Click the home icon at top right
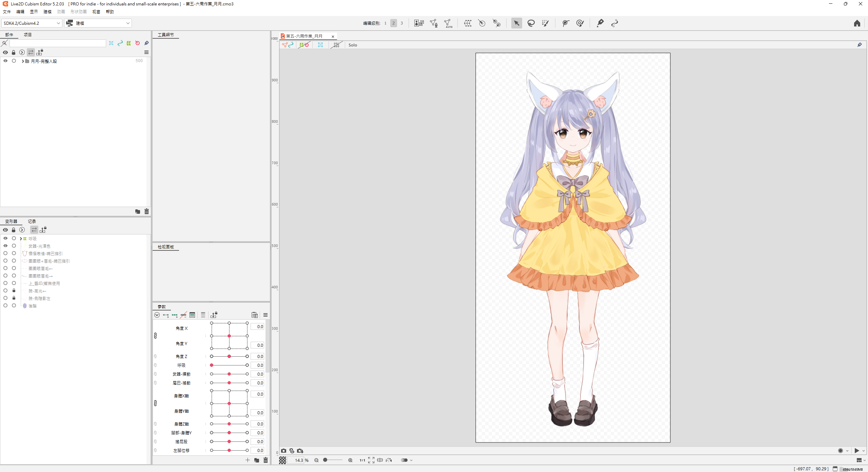 (857, 23)
